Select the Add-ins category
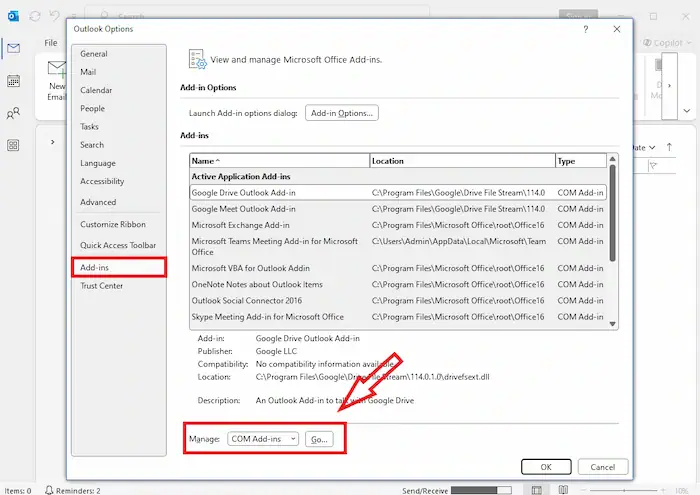Screen dimensions: 700x495 click(x=119, y=267)
